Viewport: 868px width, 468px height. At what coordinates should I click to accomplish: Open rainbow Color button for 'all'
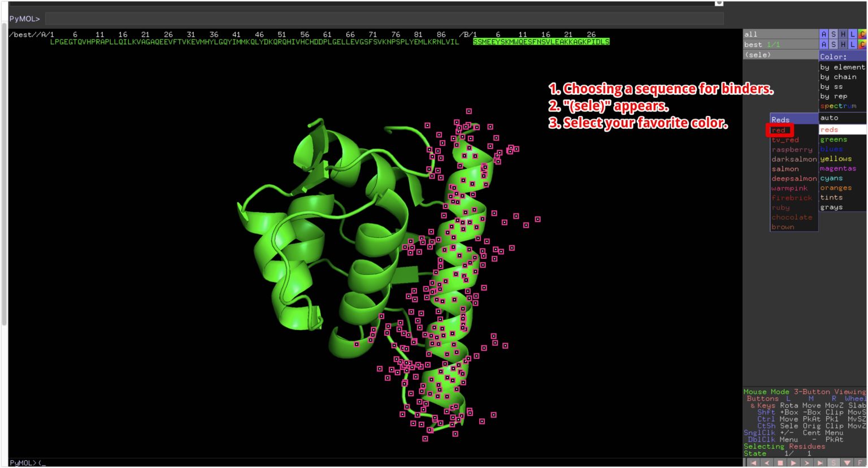(862, 34)
